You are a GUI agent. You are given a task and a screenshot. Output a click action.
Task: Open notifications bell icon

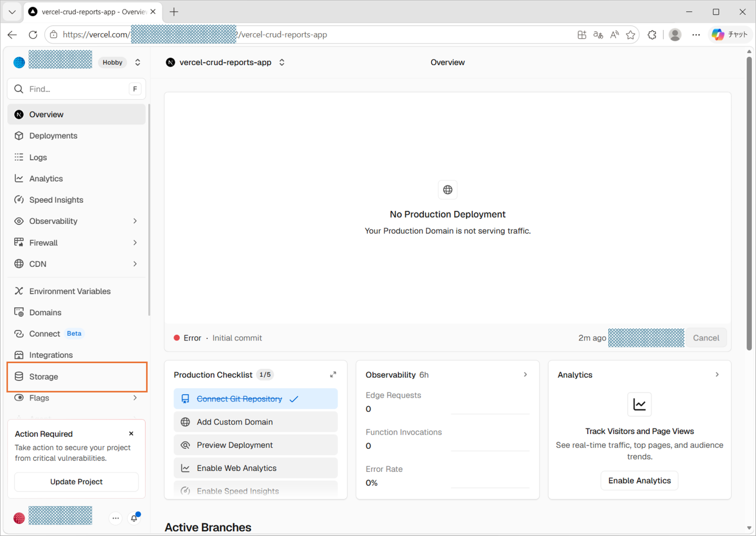(135, 518)
